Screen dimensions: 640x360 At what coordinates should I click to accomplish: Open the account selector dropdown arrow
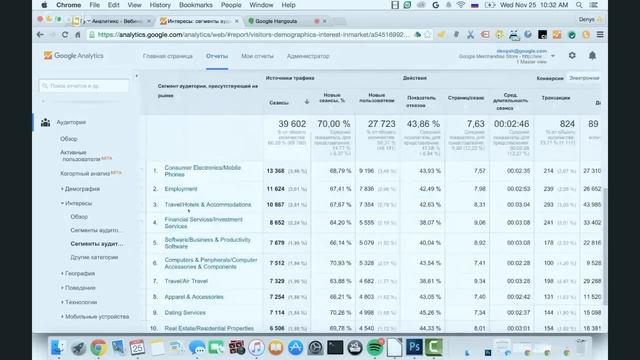tap(553, 56)
